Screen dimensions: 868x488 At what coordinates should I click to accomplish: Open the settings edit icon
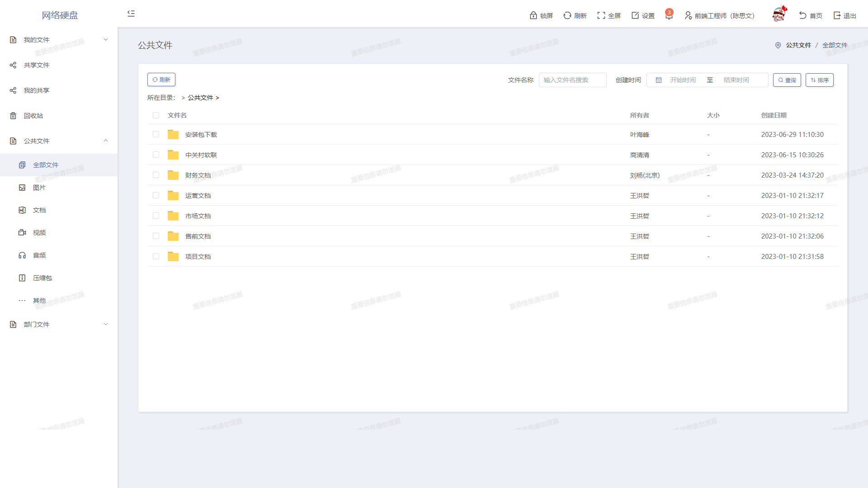635,15
